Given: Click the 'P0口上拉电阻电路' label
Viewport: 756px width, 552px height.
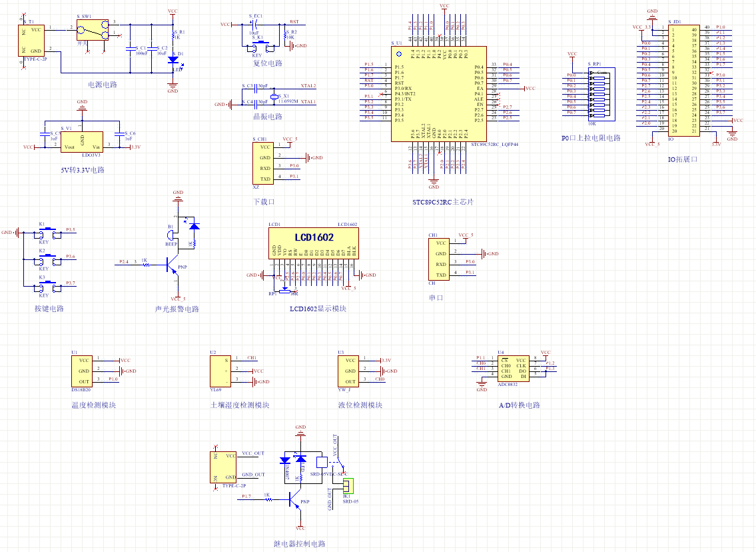Looking at the screenshot, I should 591,138.
